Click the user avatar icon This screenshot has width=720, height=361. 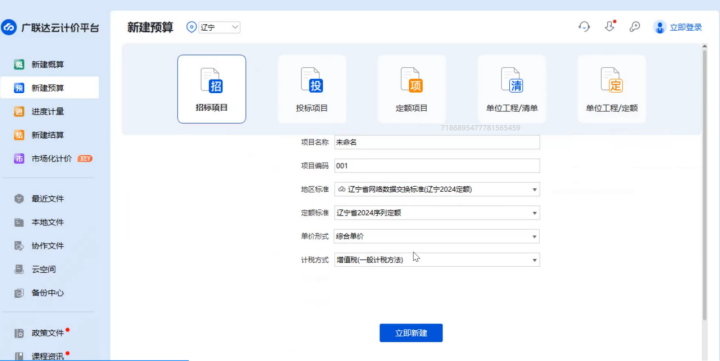coord(659,27)
